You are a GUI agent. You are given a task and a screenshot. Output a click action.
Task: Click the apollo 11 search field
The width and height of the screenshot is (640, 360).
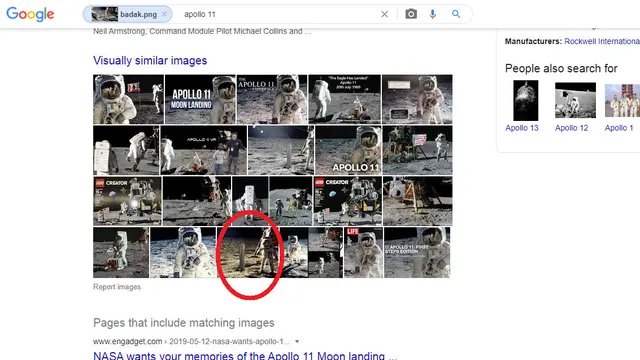point(278,14)
